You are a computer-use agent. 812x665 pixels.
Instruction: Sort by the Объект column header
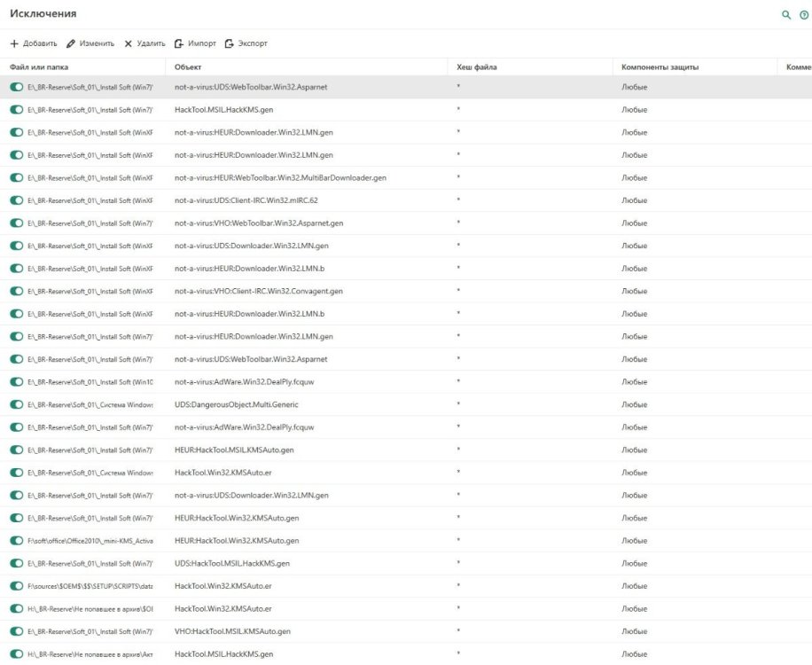pos(187,67)
